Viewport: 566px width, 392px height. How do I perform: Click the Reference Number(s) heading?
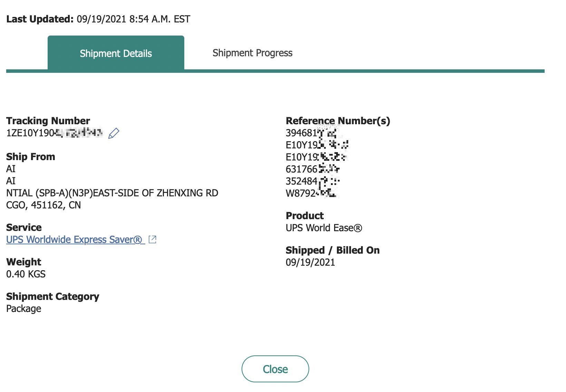tap(338, 121)
